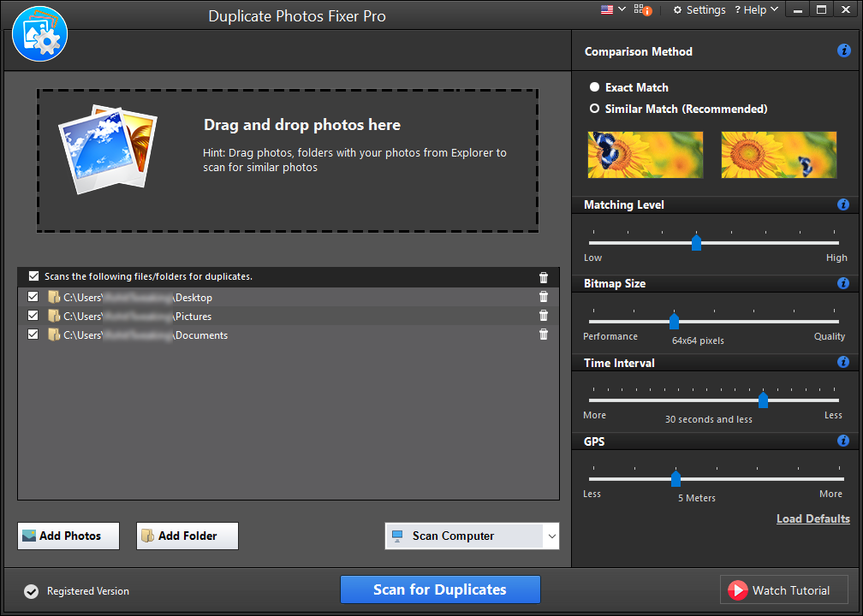Click the Add Folder button
This screenshot has width=863, height=616.
point(187,536)
